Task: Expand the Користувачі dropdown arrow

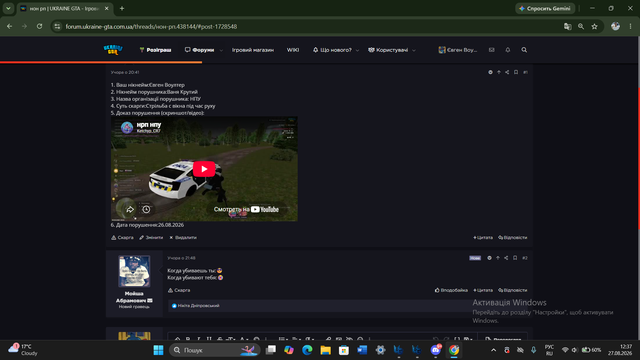Action: point(413,50)
